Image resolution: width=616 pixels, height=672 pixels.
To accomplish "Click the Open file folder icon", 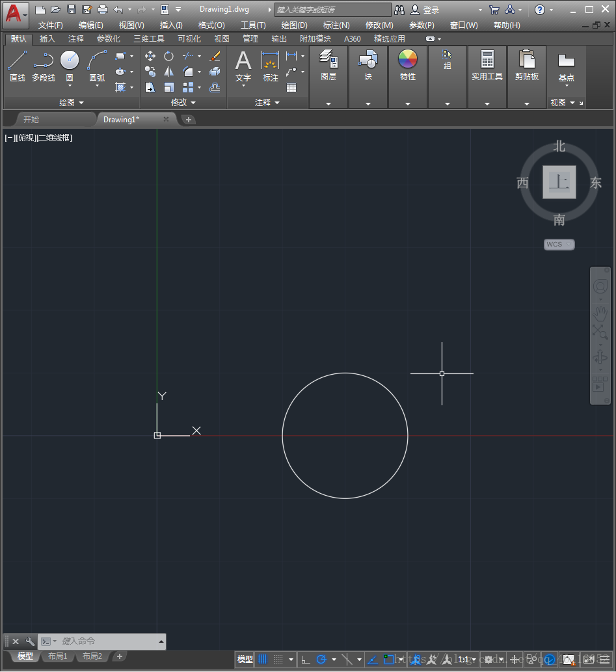I will point(56,9).
